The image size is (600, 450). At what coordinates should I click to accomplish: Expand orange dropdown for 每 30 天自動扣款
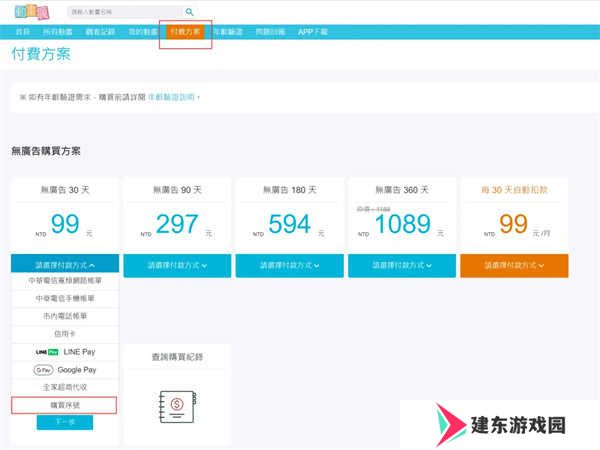click(514, 265)
